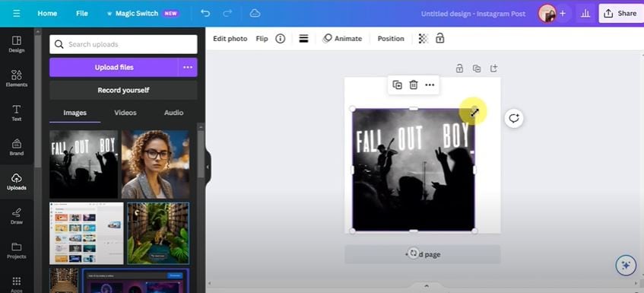Click the undo arrow icon

point(205,13)
